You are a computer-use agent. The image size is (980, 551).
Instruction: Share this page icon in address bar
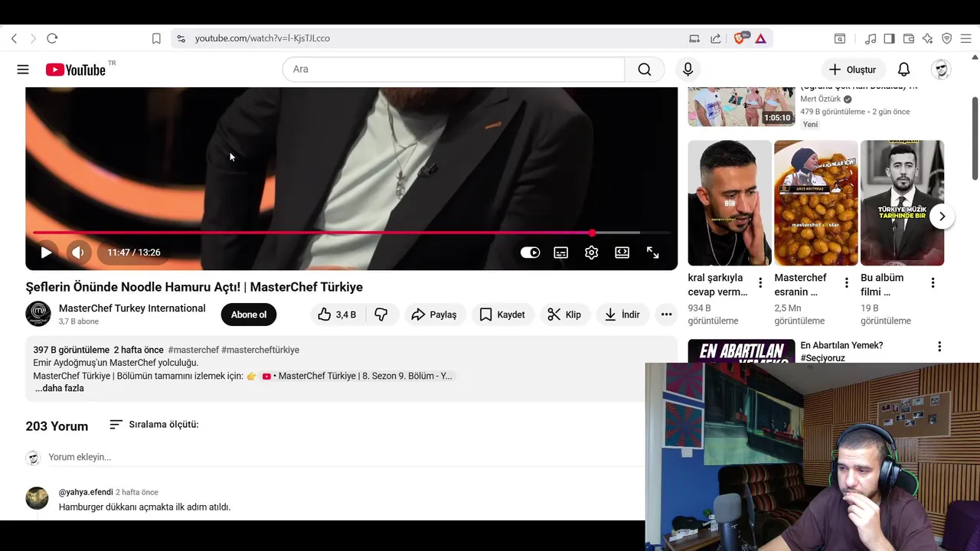(x=715, y=38)
